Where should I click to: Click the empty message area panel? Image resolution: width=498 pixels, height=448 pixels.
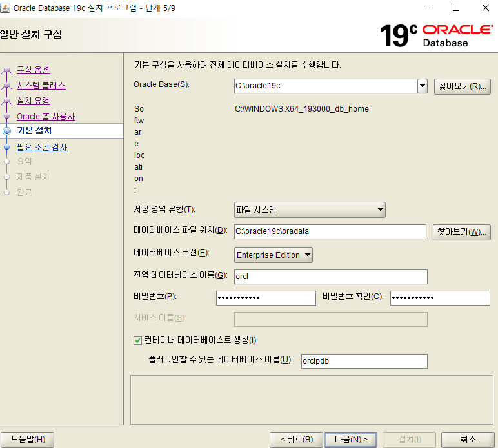[312, 400]
